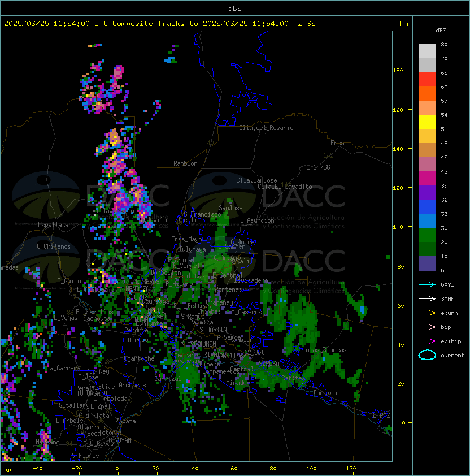Viewport: 470px width, 476px height.
Task: Click the 'eburn' legend label
Action: pyautogui.click(x=449, y=313)
